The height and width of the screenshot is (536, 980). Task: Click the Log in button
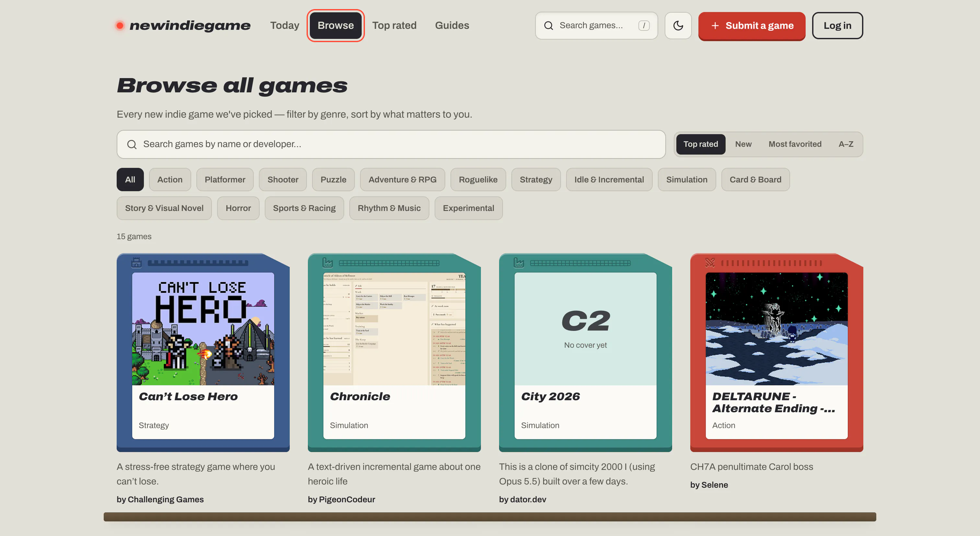pos(837,26)
